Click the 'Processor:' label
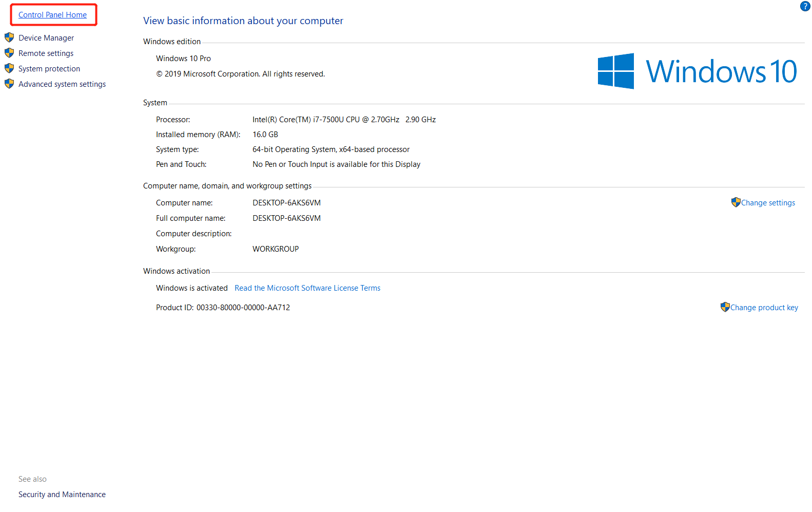812x512 pixels. pos(173,120)
